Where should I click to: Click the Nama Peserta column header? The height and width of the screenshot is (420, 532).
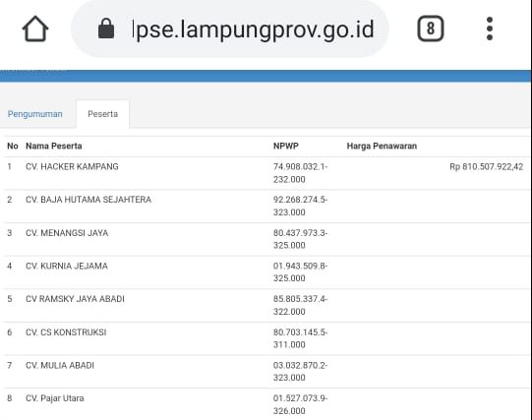point(54,147)
